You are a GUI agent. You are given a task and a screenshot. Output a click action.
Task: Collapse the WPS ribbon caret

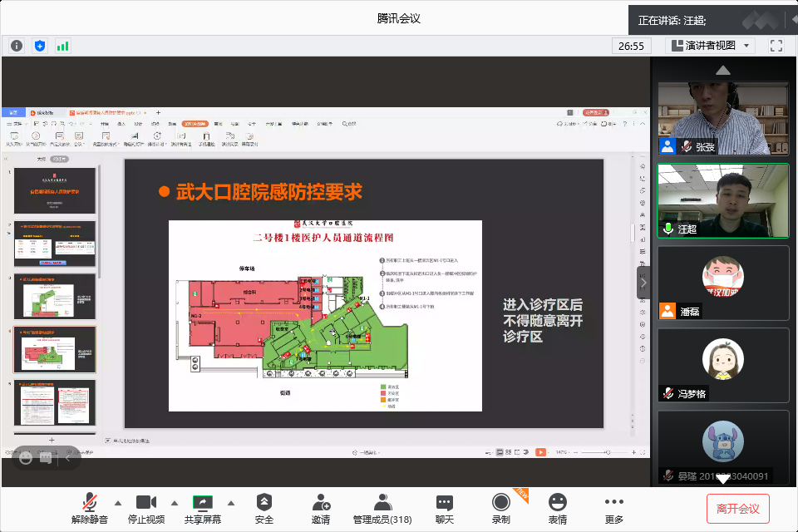[x=643, y=124]
